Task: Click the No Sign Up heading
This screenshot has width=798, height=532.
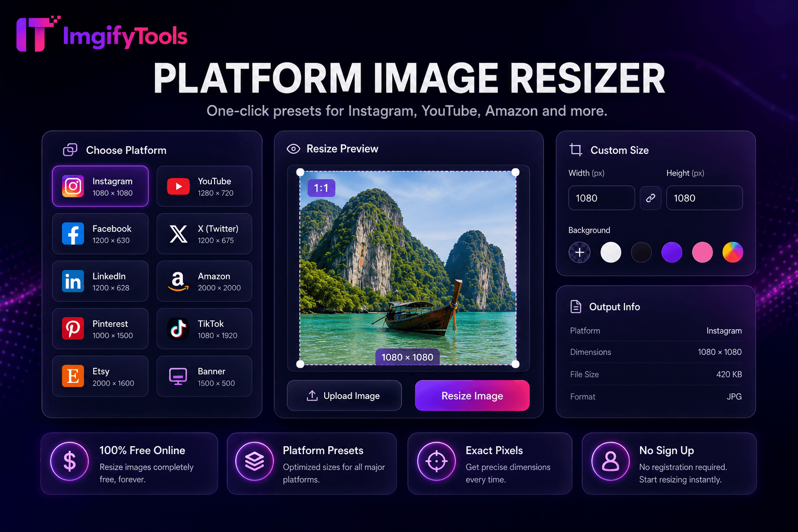Action: tap(667, 450)
